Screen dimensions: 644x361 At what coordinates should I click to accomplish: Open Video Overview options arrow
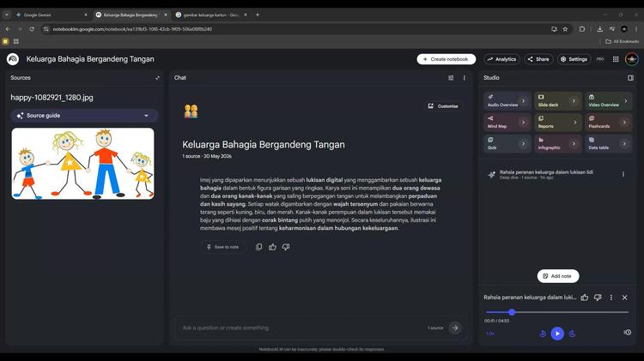click(x=625, y=101)
